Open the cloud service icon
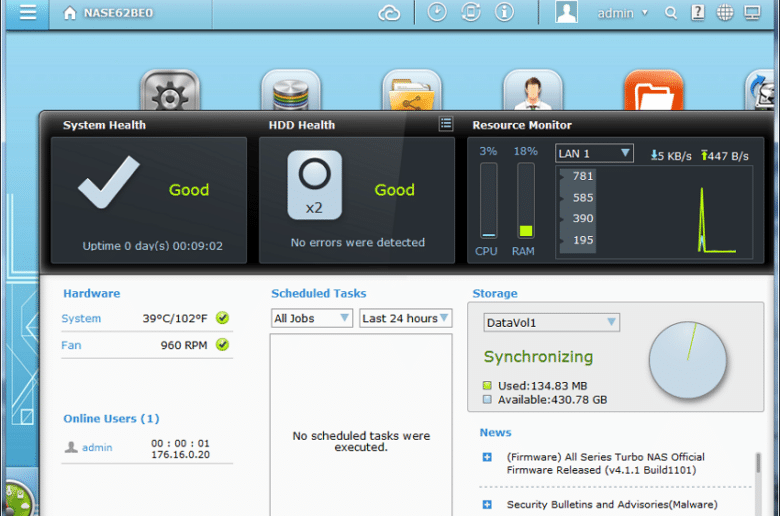 pos(389,13)
